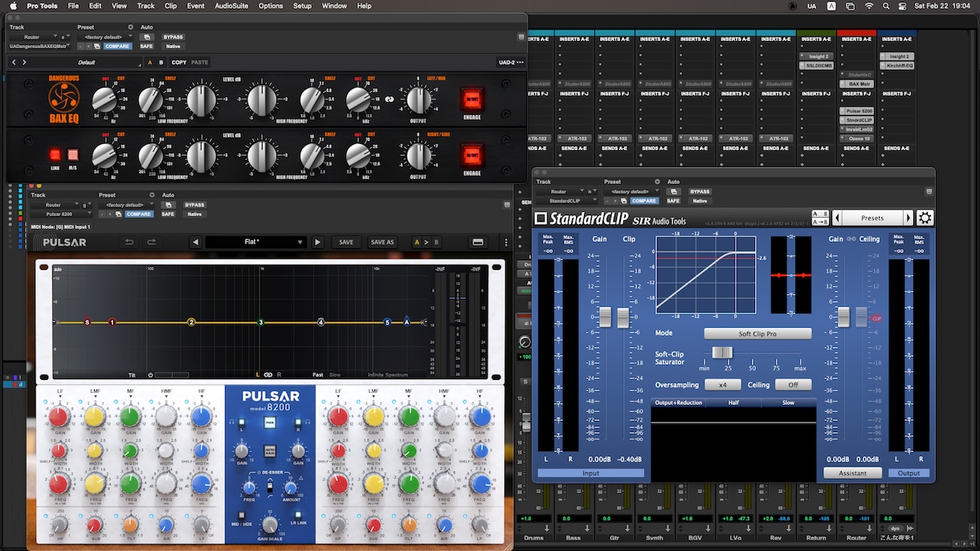This screenshot has height=551, width=980.
Task: Click COMPARE in the StandardCLIP header
Action: 644,201
